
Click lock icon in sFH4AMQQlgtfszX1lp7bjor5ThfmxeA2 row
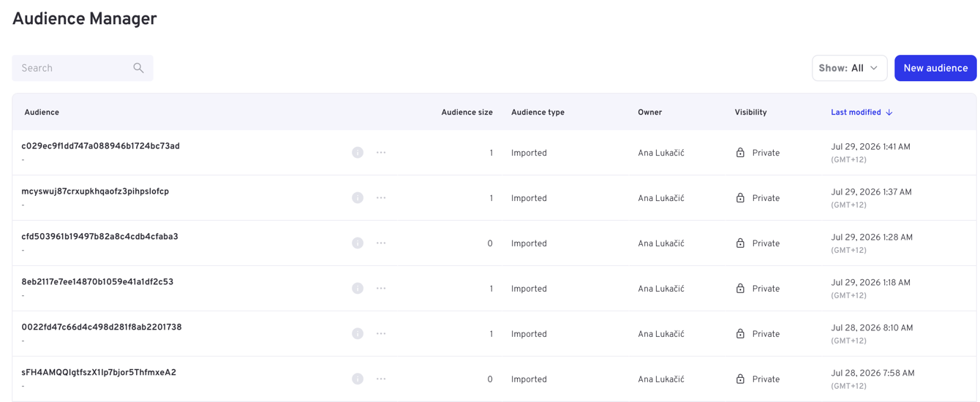[740, 379]
